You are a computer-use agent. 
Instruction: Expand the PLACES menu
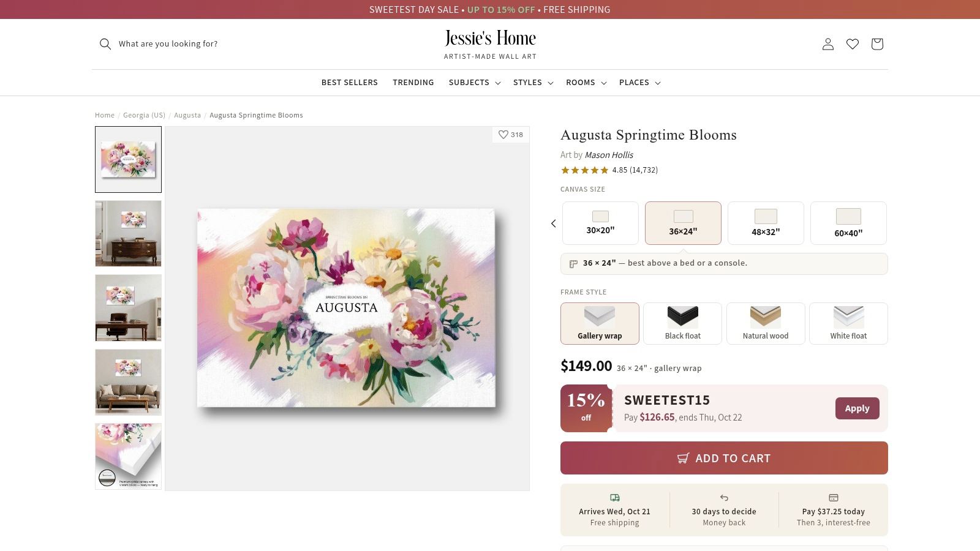[x=640, y=83]
